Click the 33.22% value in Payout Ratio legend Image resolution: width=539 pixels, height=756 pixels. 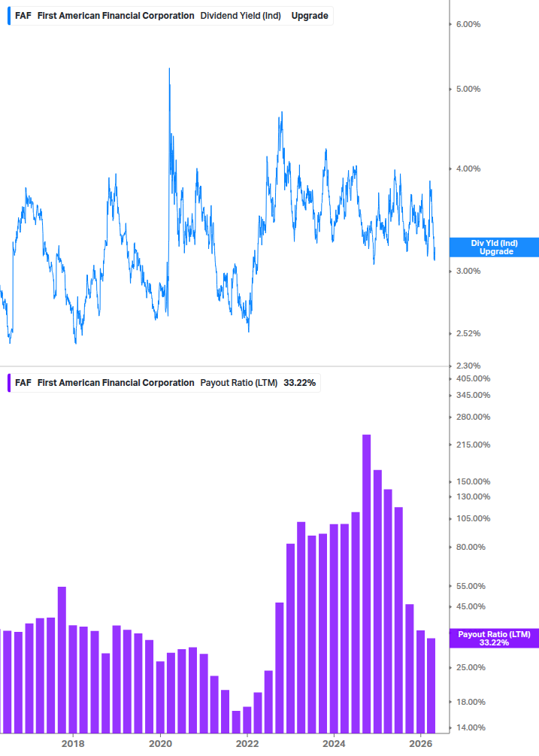coord(300,383)
